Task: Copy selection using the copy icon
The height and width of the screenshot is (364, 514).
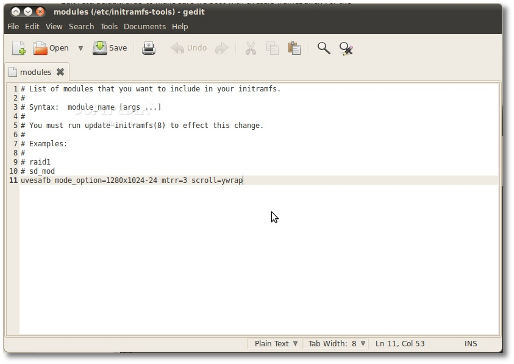Action: (272, 48)
